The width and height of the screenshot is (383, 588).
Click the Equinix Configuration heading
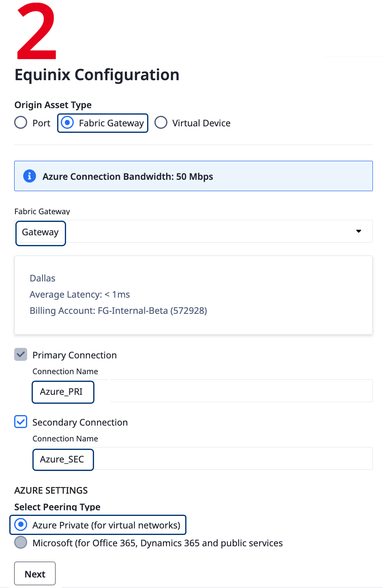point(97,75)
